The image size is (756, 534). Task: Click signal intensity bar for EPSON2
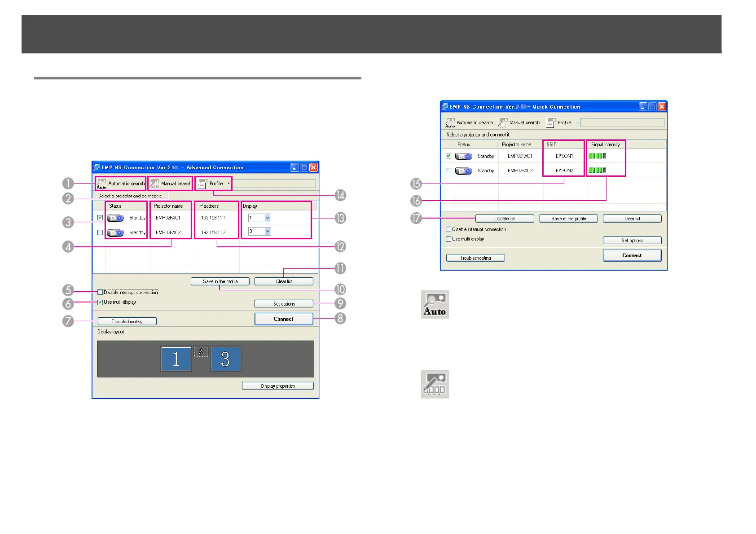[598, 171]
